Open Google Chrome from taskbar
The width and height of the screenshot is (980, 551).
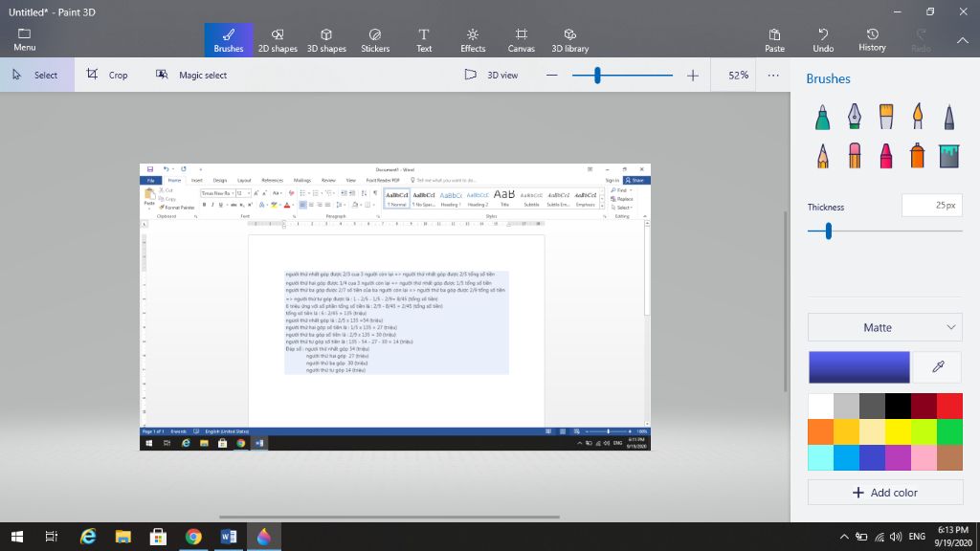(x=193, y=537)
